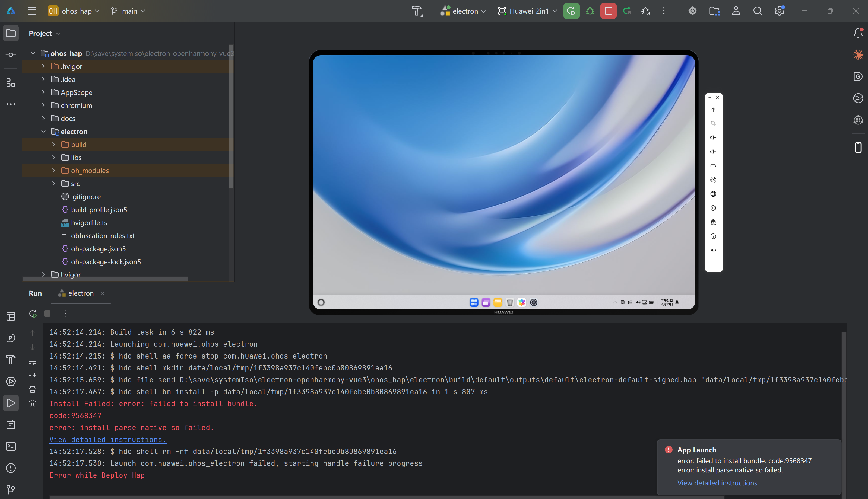Click emulator screenshot crop icon
The height and width of the screenshot is (499, 868).
click(713, 123)
